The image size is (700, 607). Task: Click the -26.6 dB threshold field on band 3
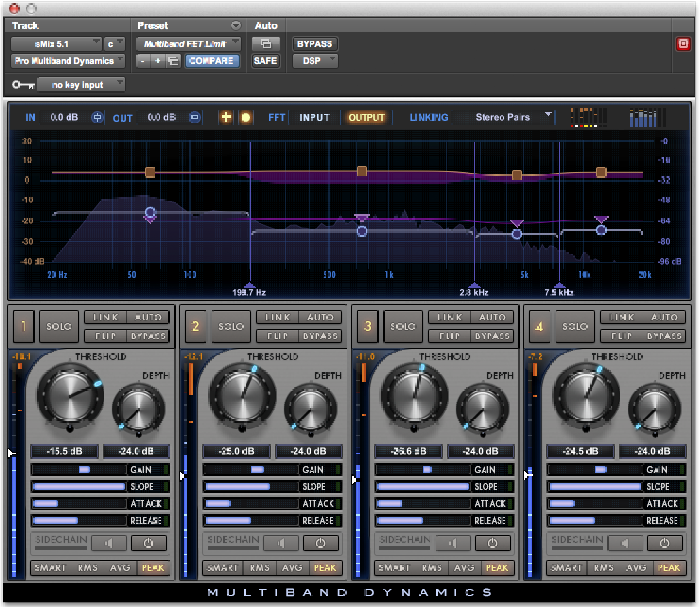(x=408, y=451)
